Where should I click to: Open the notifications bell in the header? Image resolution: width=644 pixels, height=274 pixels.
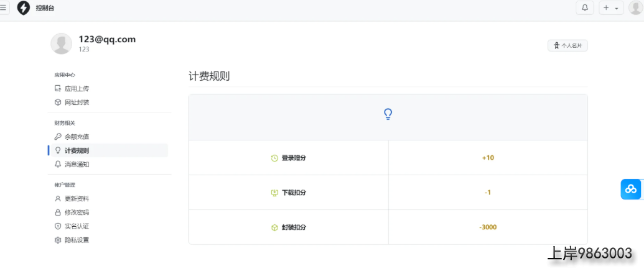coord(585,7)
